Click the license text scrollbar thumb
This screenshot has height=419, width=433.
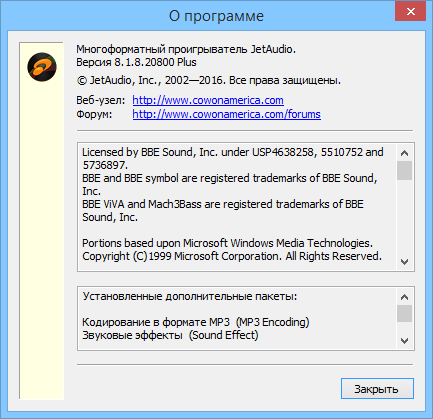(x=404, y=171)
